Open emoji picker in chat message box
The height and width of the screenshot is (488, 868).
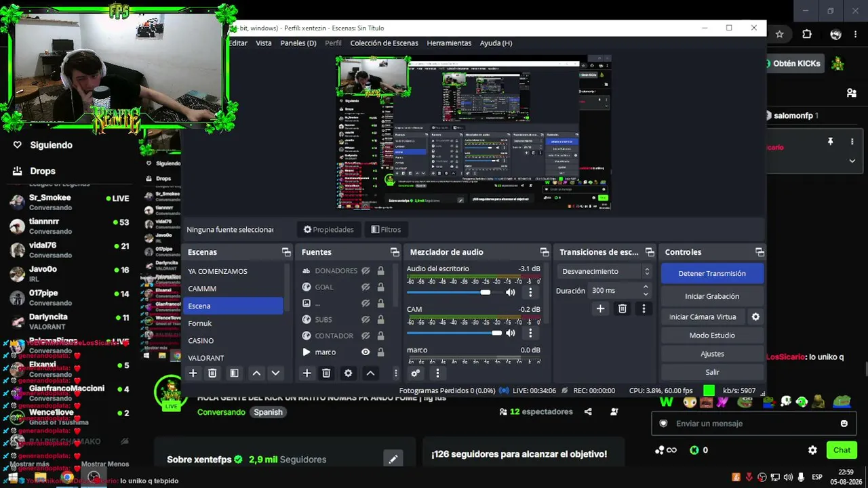(x=844, y=424)
